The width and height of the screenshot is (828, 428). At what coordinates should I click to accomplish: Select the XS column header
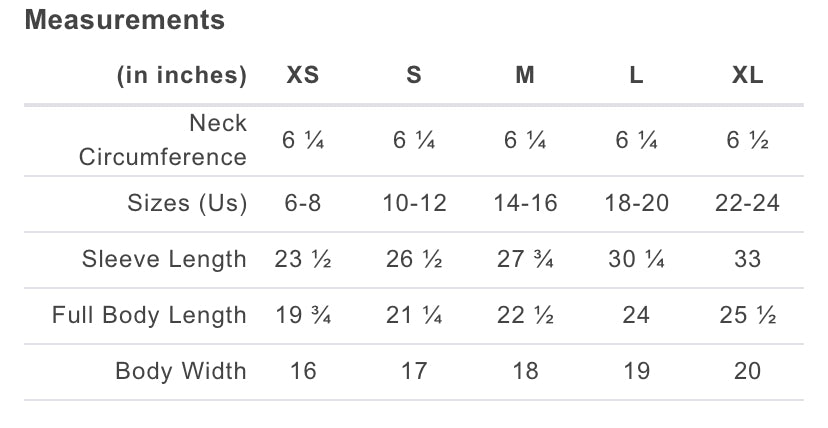[303, 76]
